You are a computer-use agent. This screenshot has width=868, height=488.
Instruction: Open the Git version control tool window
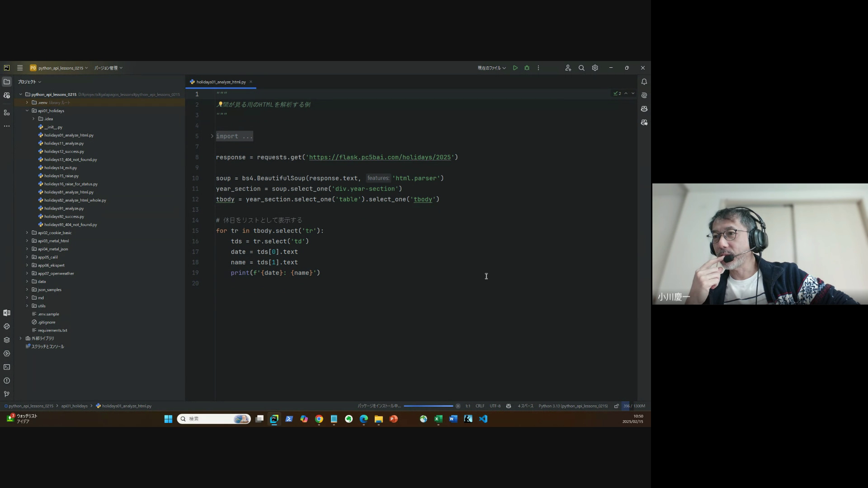click(7, 394)
